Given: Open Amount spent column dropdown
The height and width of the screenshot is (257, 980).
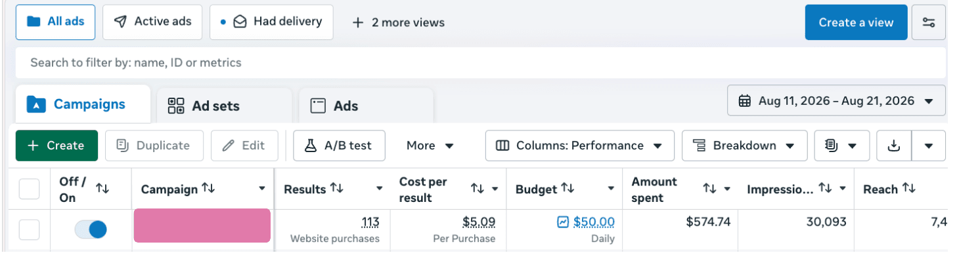Looking at the screenshot, I should click(x=727, y=189).
